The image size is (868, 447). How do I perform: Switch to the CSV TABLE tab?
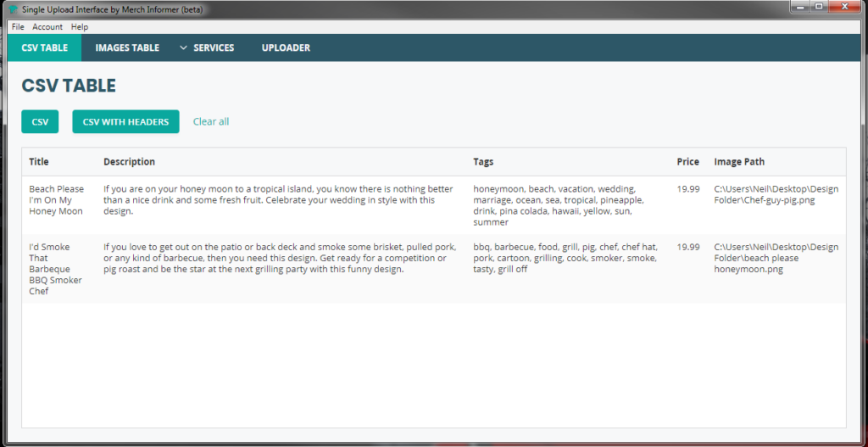click(44, 47)
